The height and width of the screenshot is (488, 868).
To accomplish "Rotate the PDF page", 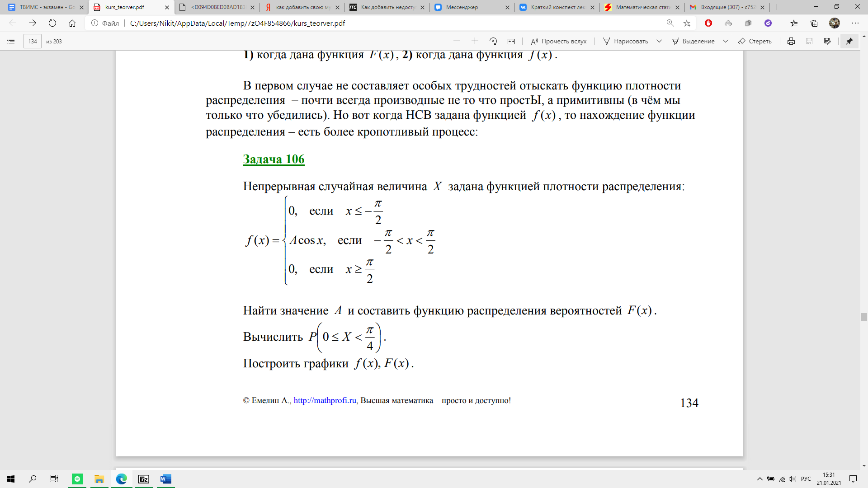I will click(493, 41).
